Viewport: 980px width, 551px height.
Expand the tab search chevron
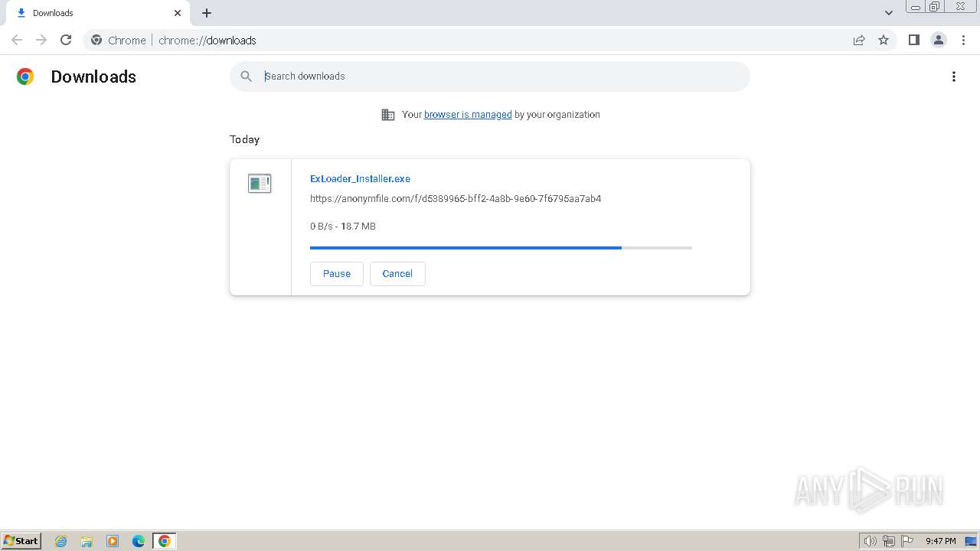pyautogui.click(x=888, y=13)
